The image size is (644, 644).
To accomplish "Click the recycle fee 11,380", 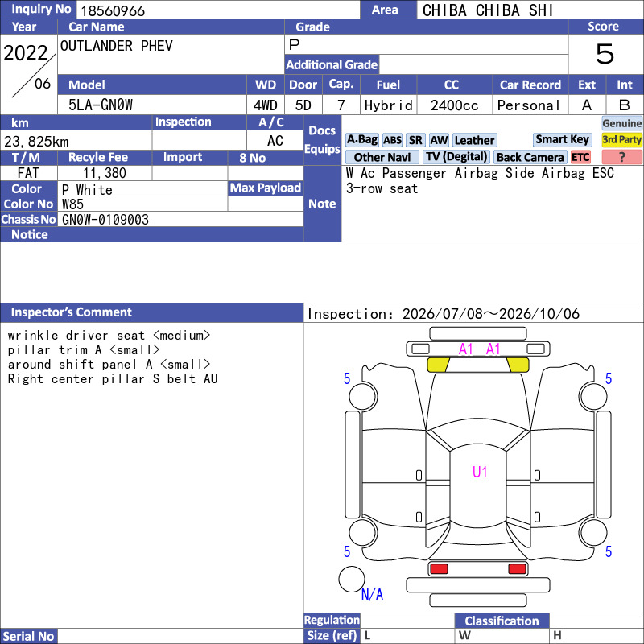I will (x=105, y=173).
